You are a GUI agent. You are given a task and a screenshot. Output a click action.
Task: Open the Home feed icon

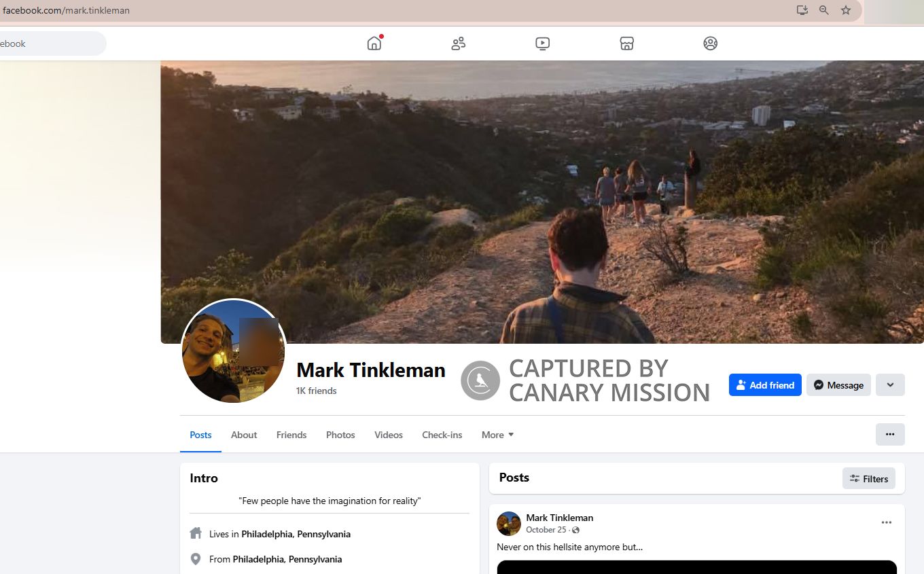374,42
